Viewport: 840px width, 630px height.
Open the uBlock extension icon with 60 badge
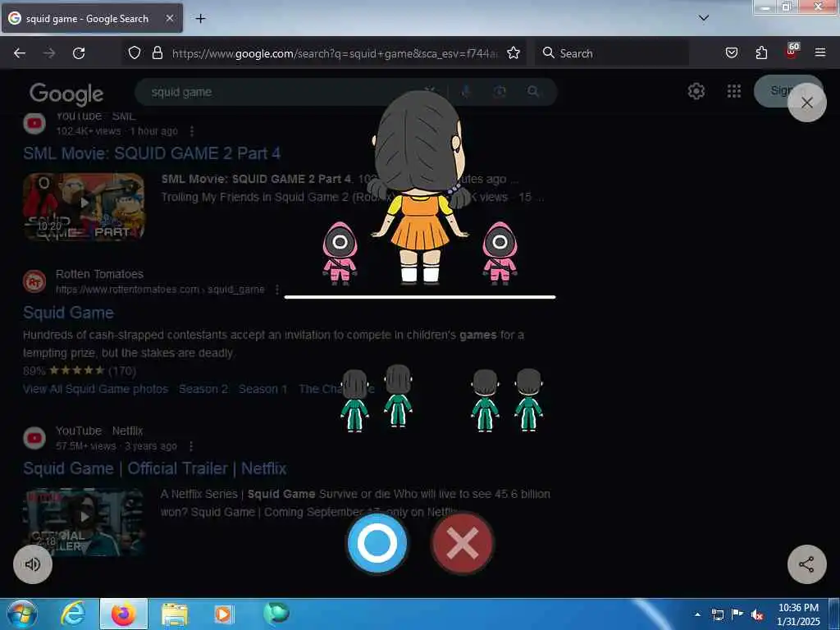pyautogui.click(x=792, y=51)
